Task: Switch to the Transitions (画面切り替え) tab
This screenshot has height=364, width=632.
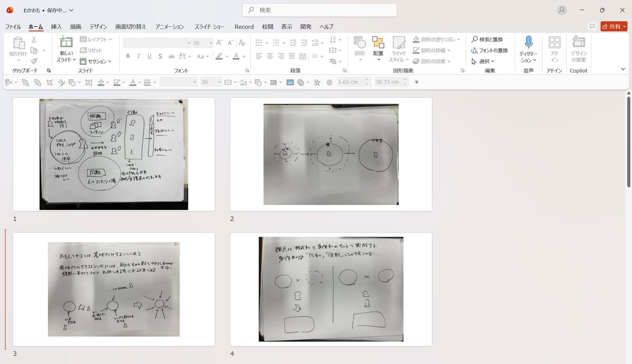Action: tap(131, 27)
